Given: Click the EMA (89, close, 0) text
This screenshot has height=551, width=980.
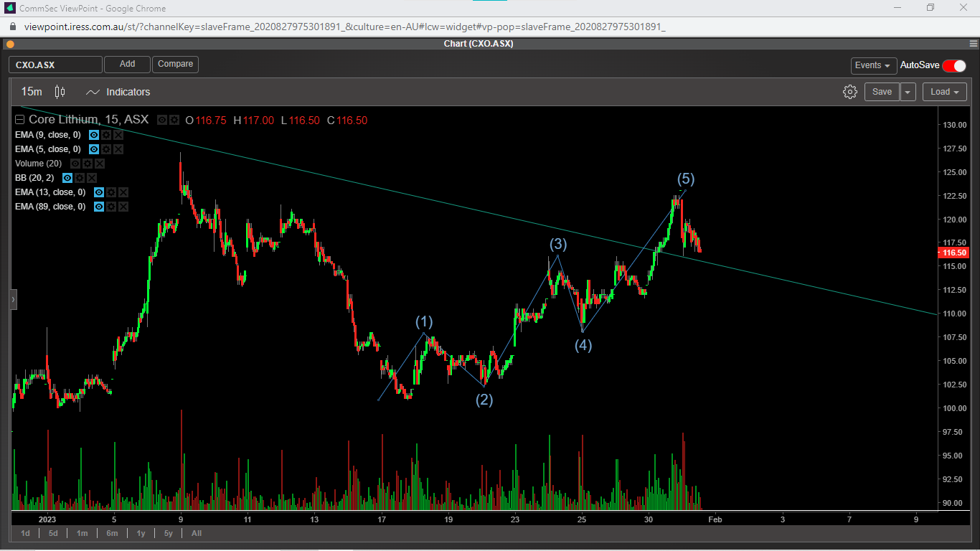Looking at the screenshot, I should coord(50,207).
